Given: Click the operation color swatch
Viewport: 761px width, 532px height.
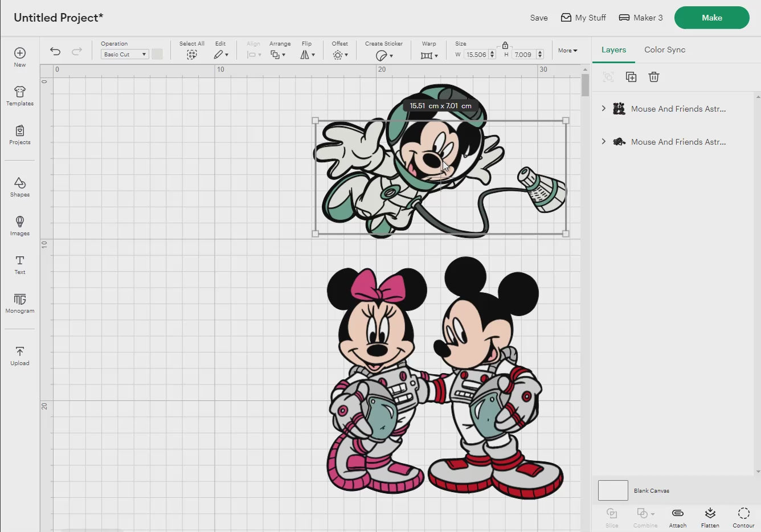Looking at the screenshot, I should [157, 54].
